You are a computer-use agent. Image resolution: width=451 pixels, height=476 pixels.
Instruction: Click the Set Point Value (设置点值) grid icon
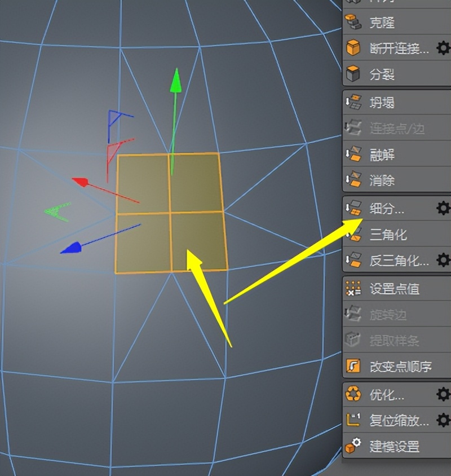[x=354, y=288]
